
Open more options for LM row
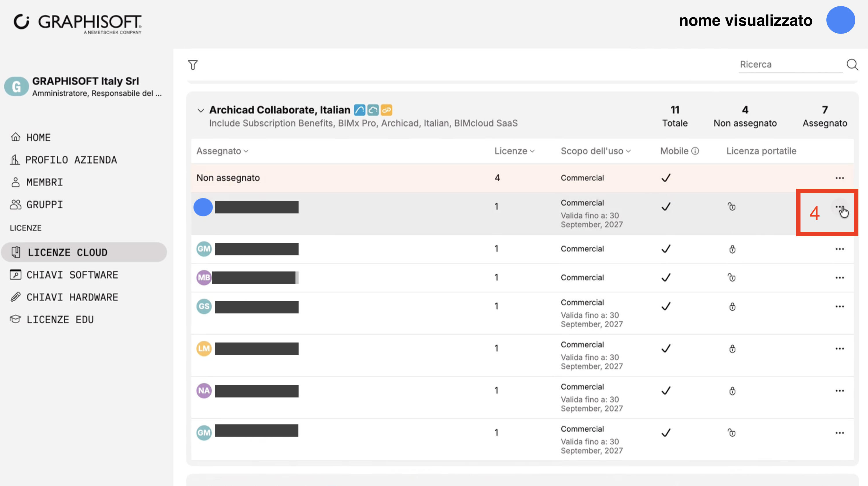point(840,348)
